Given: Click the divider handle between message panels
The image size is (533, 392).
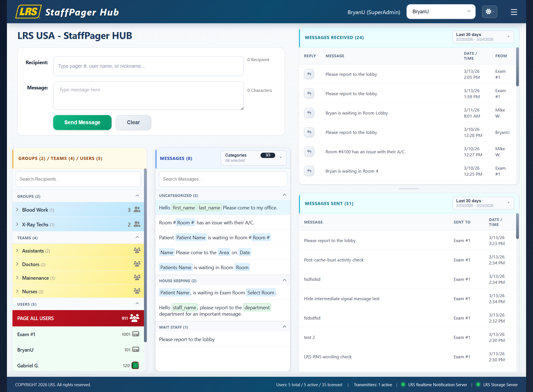Looking at the screenshot, I should [x=409, y=189].
